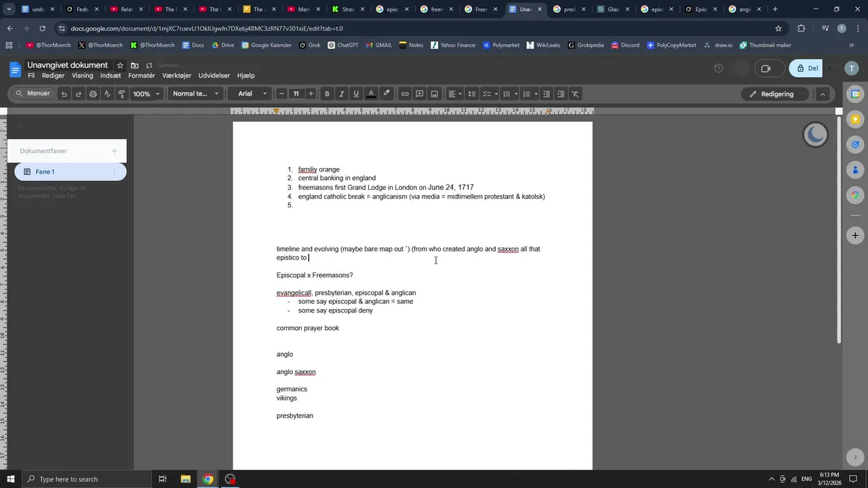Open the Keep side panel icon
Viewport: 868px width, 488px height.
[x=856, y=119]
